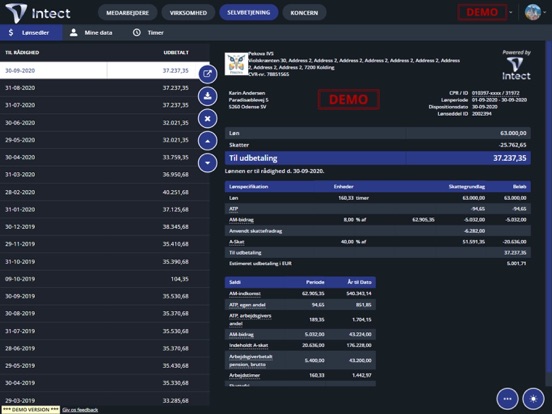
Task: Open the MEDARBEJDERE menu
Action: tap(127, 13)
